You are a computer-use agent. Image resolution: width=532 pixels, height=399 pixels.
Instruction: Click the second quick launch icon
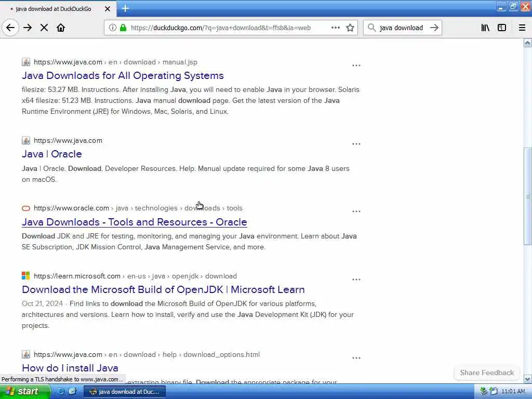click(72, 391)
